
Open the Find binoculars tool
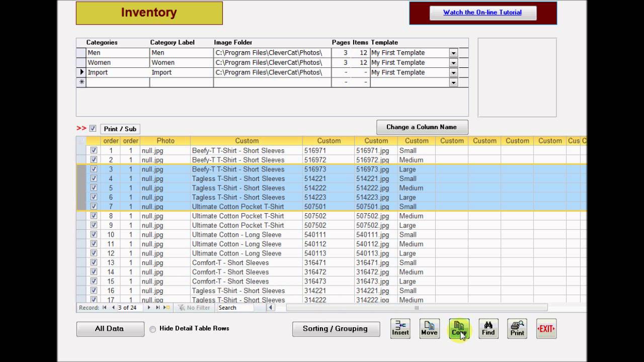coord(488,329)
